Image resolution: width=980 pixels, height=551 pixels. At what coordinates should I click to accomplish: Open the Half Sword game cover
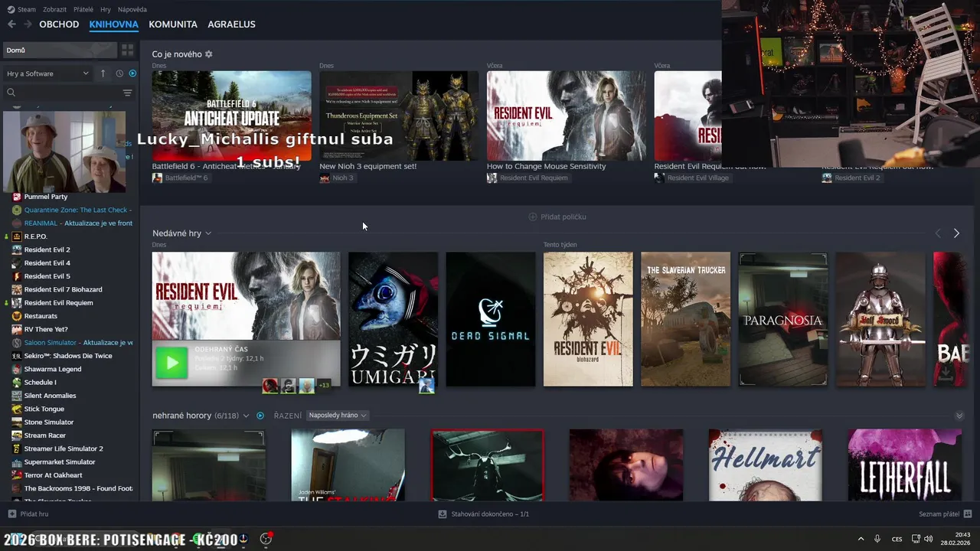(x=880, y=319)
